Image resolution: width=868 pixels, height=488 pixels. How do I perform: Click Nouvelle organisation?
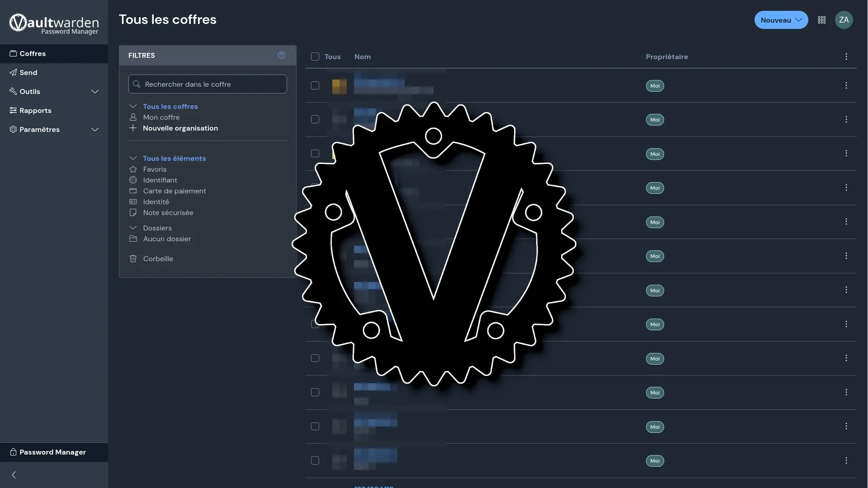pos(180,128)
